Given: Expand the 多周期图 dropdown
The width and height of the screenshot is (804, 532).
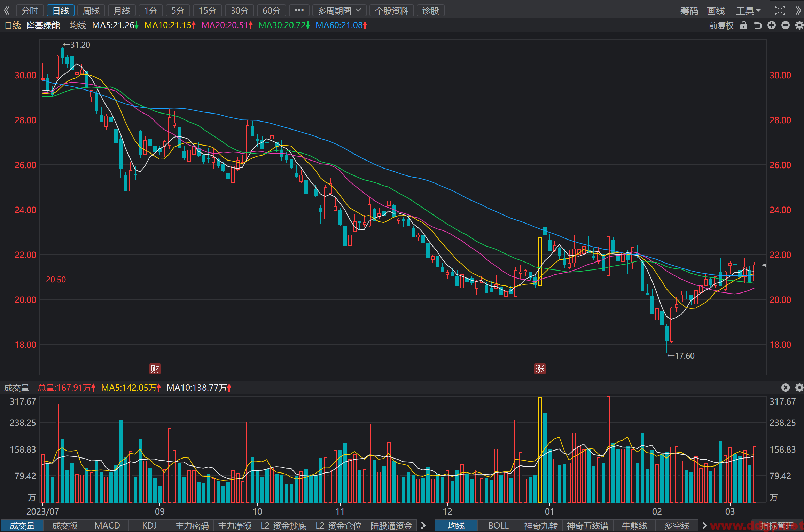Looking at the screenshot, I should pos(339,10).
